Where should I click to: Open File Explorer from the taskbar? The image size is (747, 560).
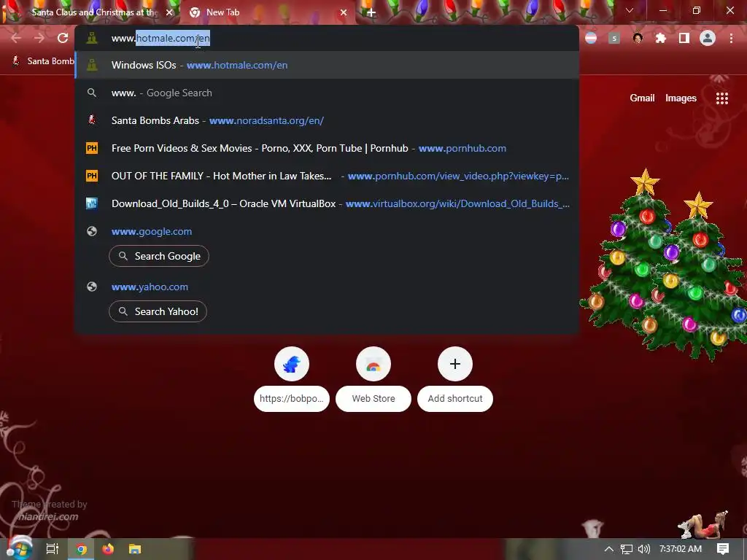(135, 549)
